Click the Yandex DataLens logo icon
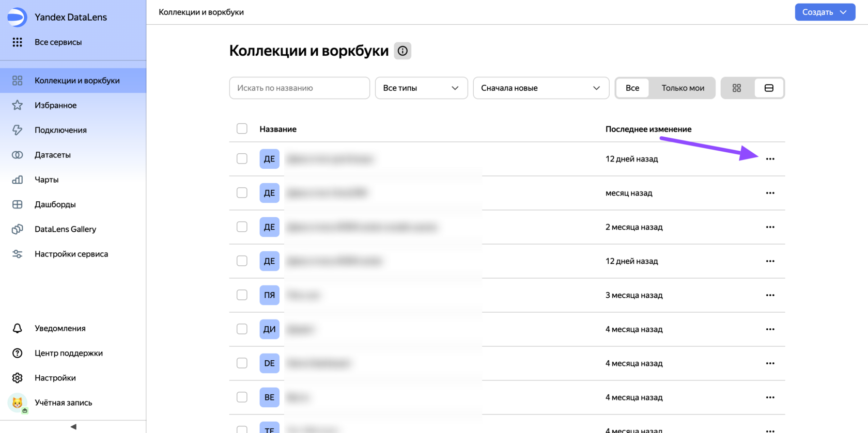868x433 pixels. point(17,17)
